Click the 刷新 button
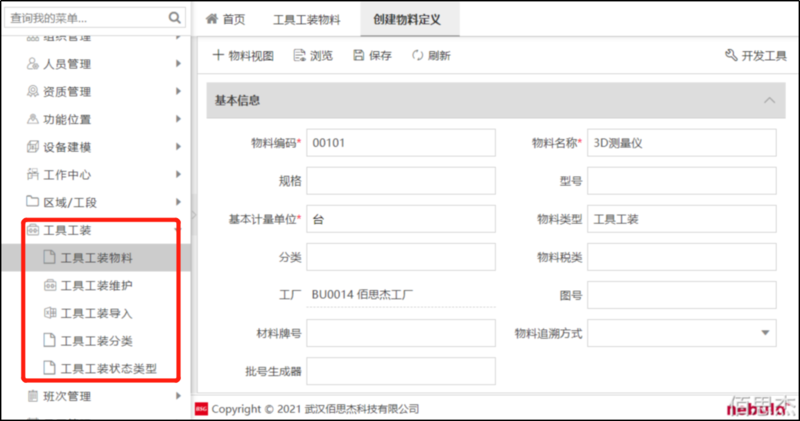Screen dimensions: 800x421 [432, 55]
